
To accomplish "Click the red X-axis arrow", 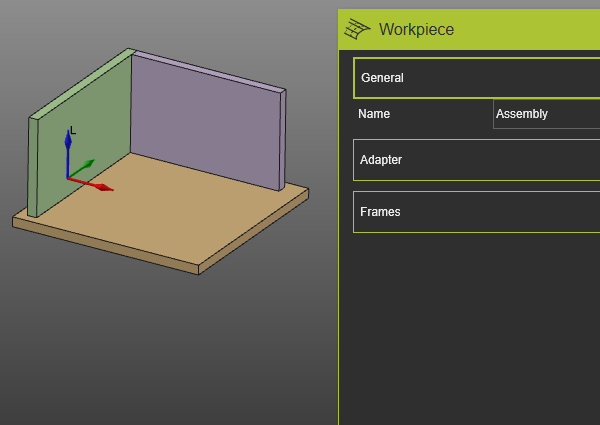I will 100,185.
